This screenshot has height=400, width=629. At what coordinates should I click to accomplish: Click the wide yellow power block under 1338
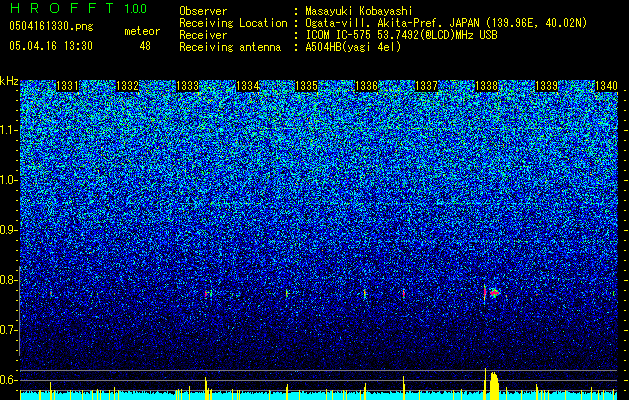(x=494, y=386)
